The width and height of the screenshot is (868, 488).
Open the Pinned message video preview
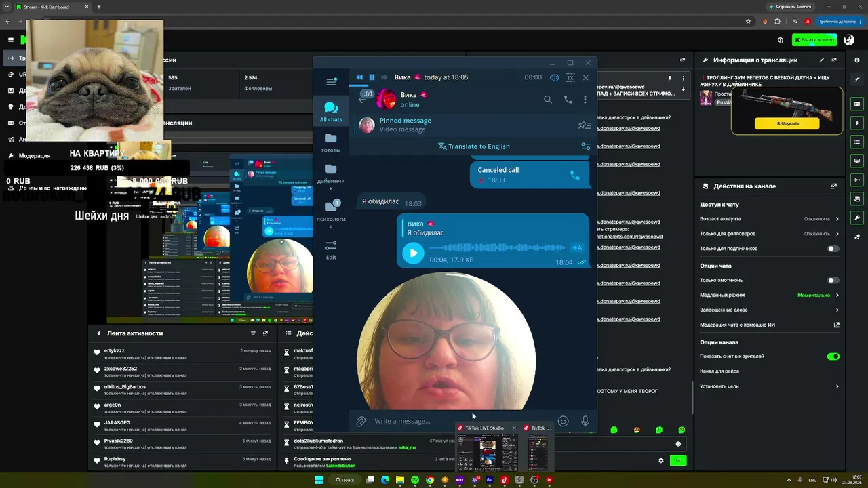point(367,125)
